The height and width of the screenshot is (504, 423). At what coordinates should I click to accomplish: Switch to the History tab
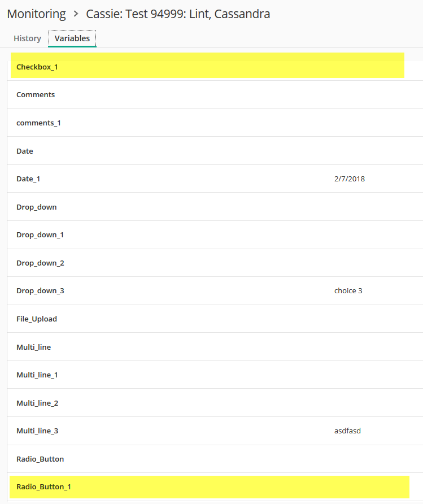tap(27, 38)
